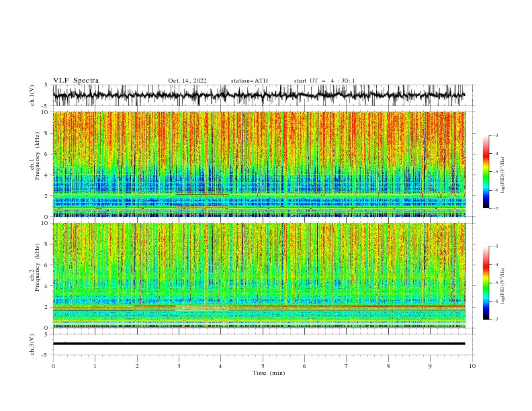
Task: Click the "-7" tick on ch.2 color bar
Action: (496, 320)
